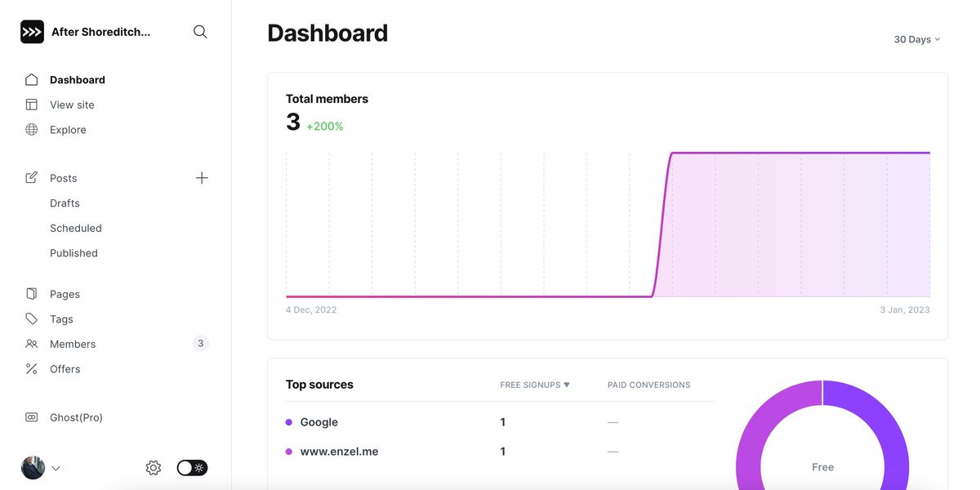
Task: Click the Total members heading
Action: pos(327,99)
